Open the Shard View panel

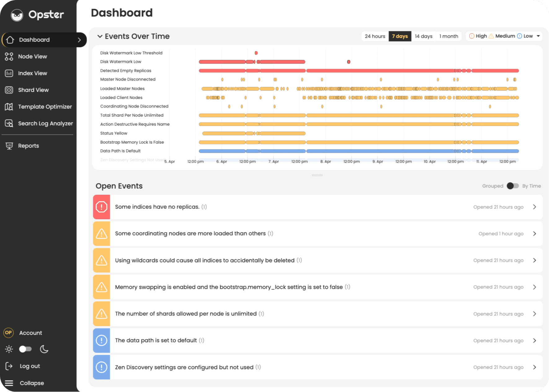coord(33,90)
